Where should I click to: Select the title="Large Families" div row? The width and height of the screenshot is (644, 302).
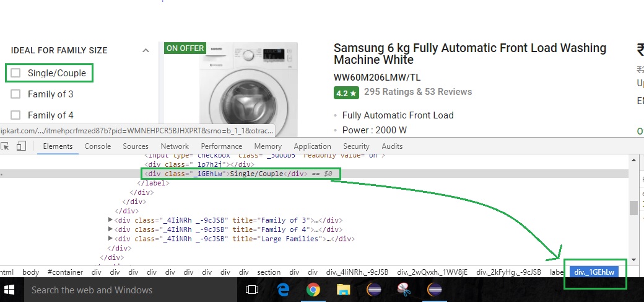234,239
